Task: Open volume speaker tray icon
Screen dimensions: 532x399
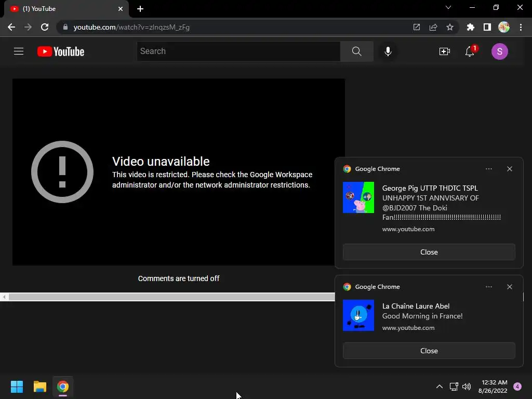Action: point(467,387)
